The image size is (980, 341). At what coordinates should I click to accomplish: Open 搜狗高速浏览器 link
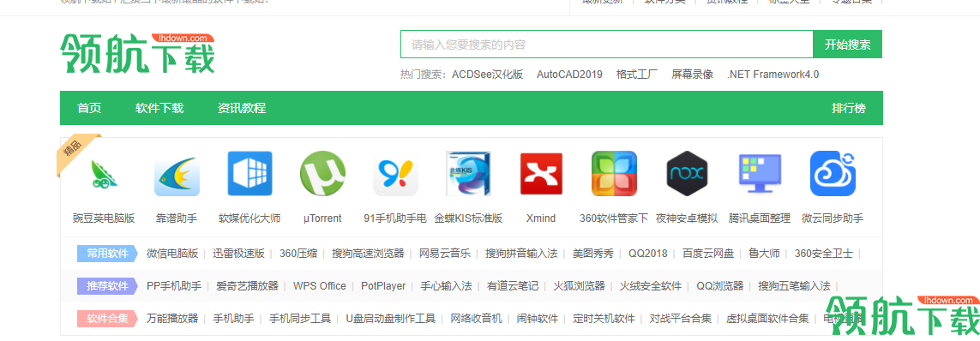point(368,254)
